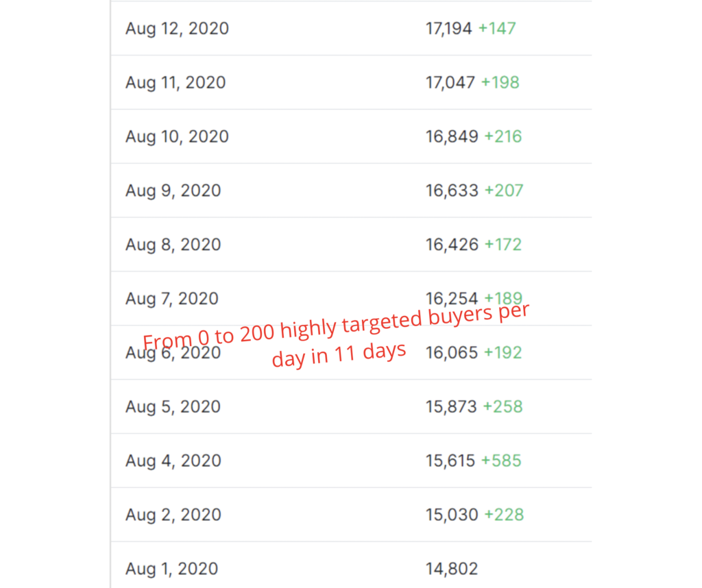
Task: Click the 14,802 starting total
Action: (x=452, y=569)
